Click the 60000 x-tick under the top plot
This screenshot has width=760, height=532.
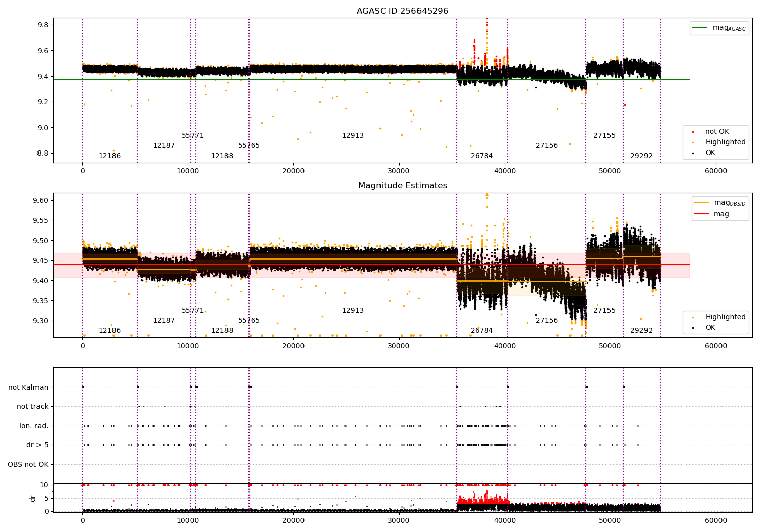716,171
